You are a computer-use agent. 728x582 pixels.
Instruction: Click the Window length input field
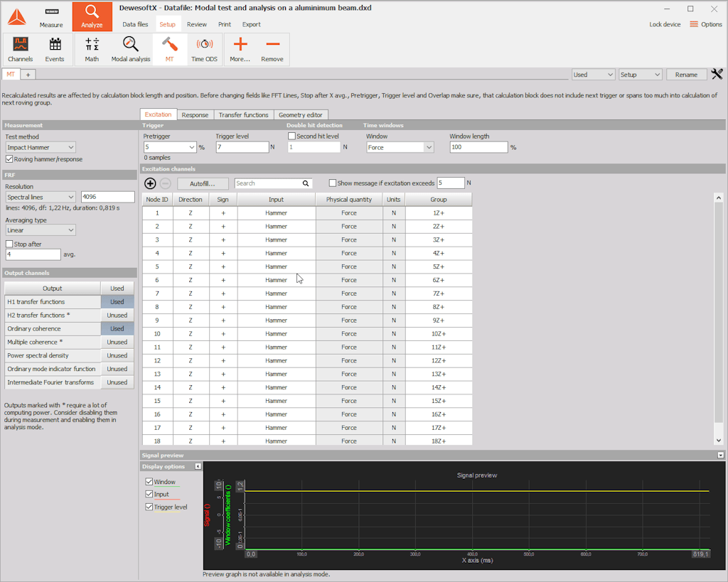pyautogui.click(x=478, y=147)
